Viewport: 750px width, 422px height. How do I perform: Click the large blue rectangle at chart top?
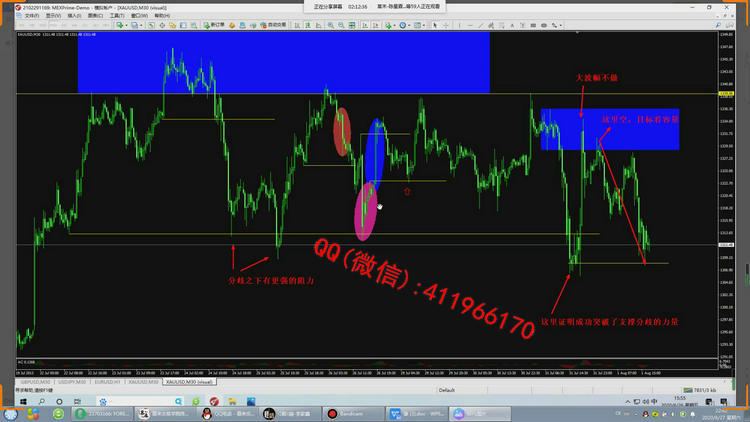(283, 62)
